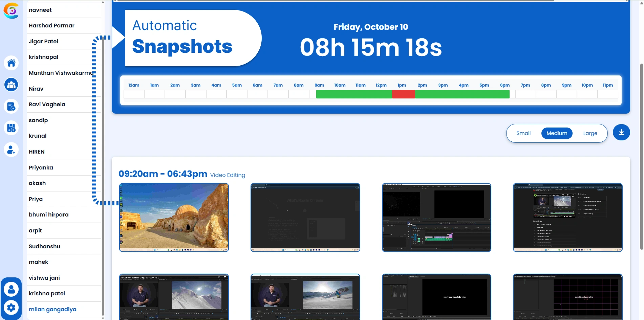The width and height of the screenshot is (644, 320).
Task: Open the desert scene snapshot thumbnail
Action: pos(174,218)
